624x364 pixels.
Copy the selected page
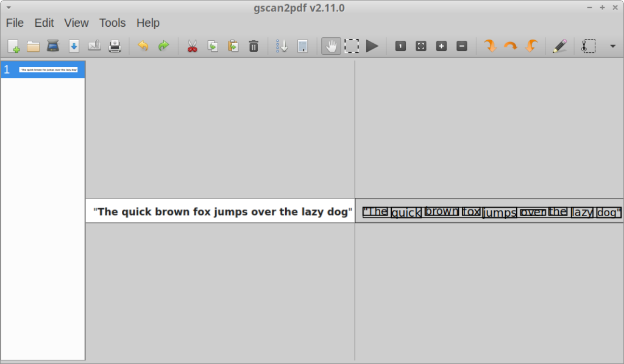[213, 46]
